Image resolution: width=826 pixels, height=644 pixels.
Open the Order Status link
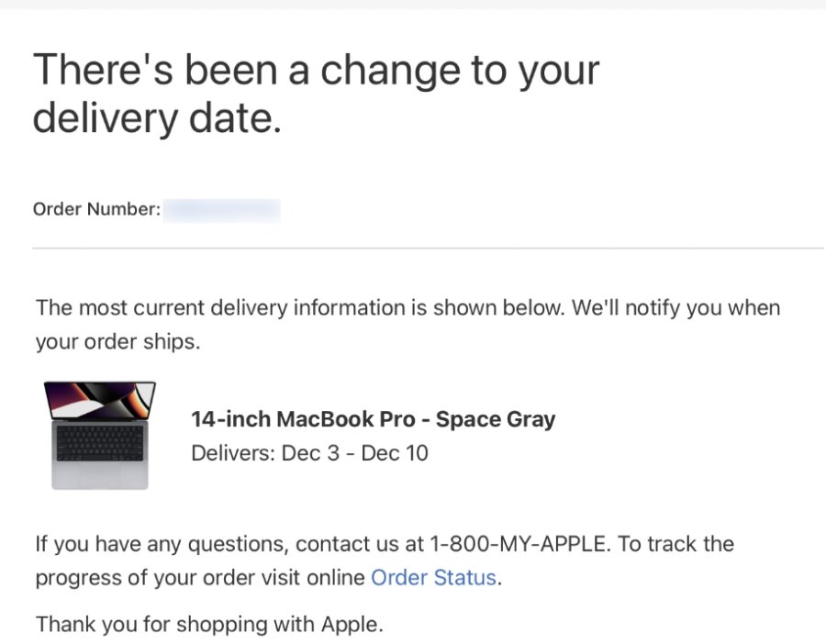pos(433,579)
